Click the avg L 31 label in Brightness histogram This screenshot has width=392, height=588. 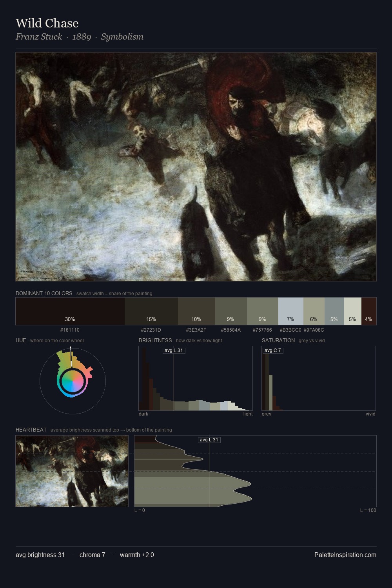(174, 350)
